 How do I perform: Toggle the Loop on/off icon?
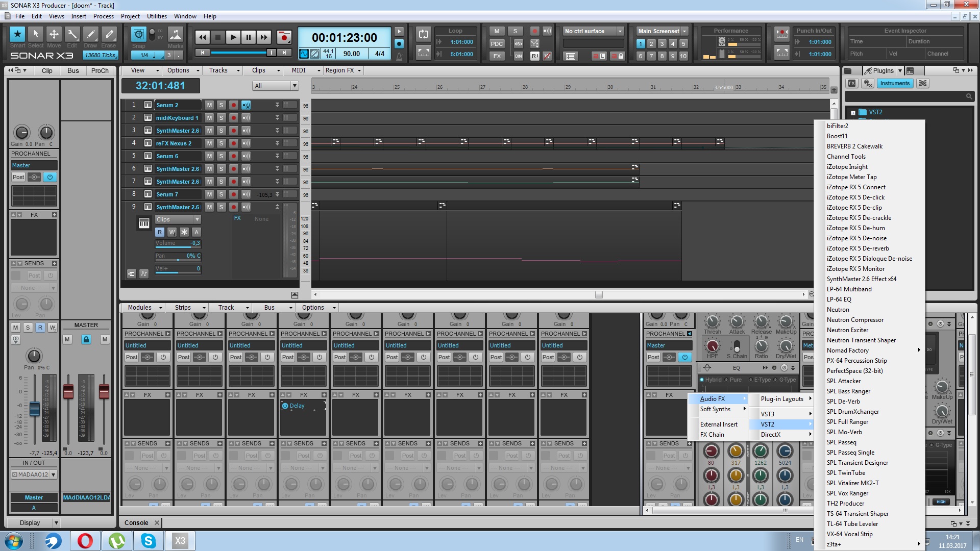pyautogui.click(x=423, y=34)
